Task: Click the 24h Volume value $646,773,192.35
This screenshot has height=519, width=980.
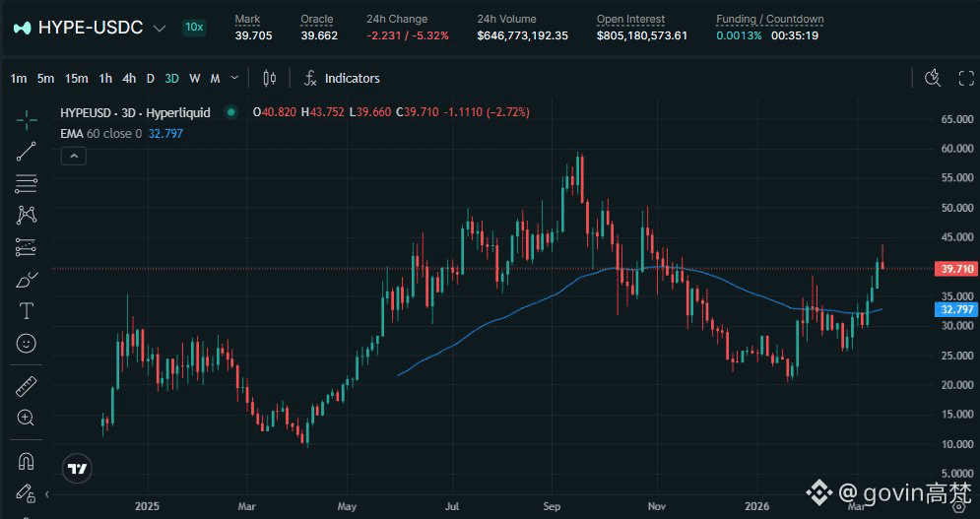Action: [522, 35]
